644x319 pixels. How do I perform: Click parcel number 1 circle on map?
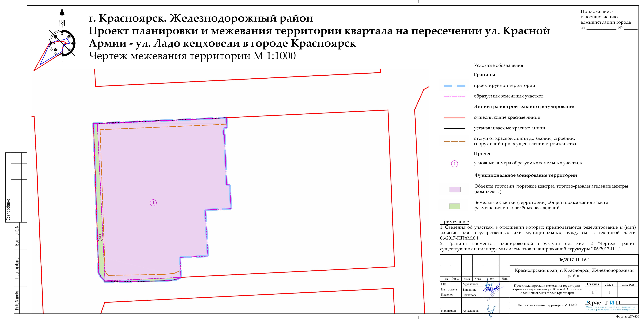coord(153,203)
